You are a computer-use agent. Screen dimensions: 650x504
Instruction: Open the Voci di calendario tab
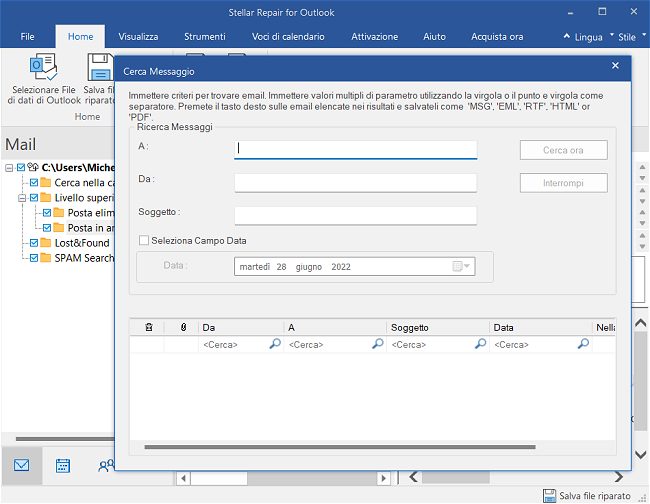tap(288, 36)
